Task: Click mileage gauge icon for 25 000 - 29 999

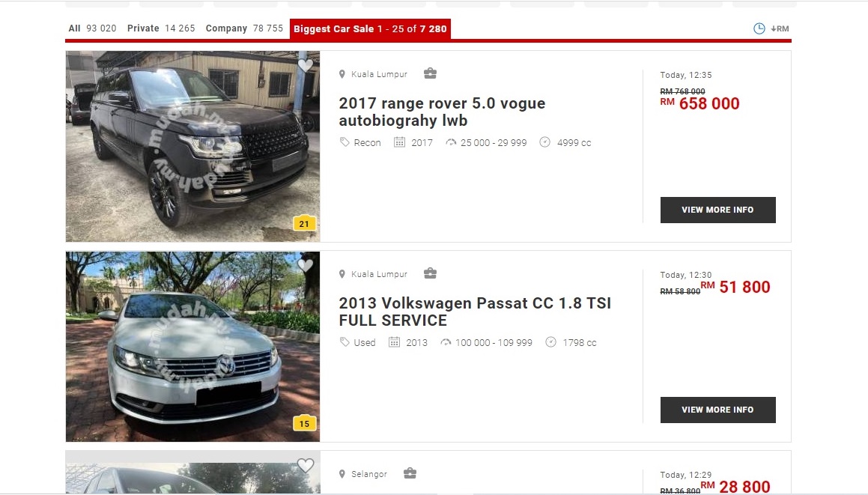Action: (451, 142)
